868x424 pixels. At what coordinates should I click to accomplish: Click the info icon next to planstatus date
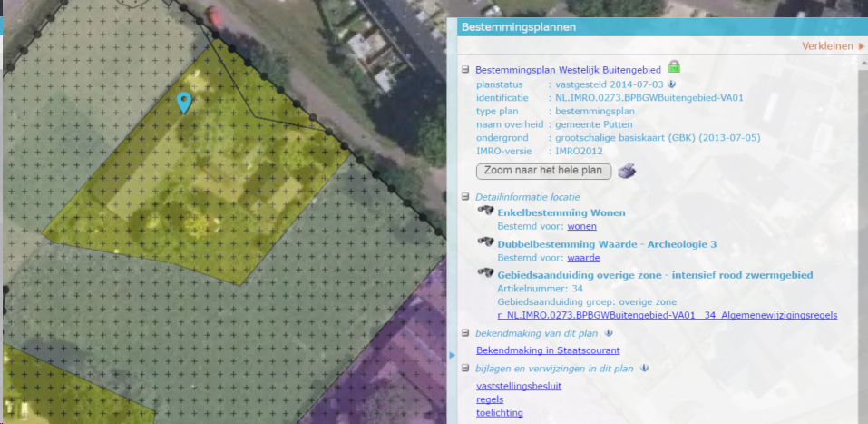[671, 84]
